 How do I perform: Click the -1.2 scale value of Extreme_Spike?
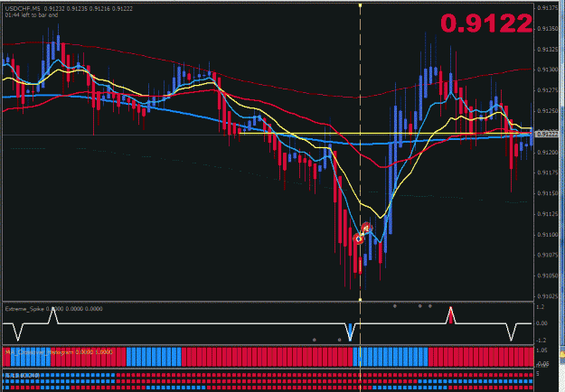click(x=541, y=341)
